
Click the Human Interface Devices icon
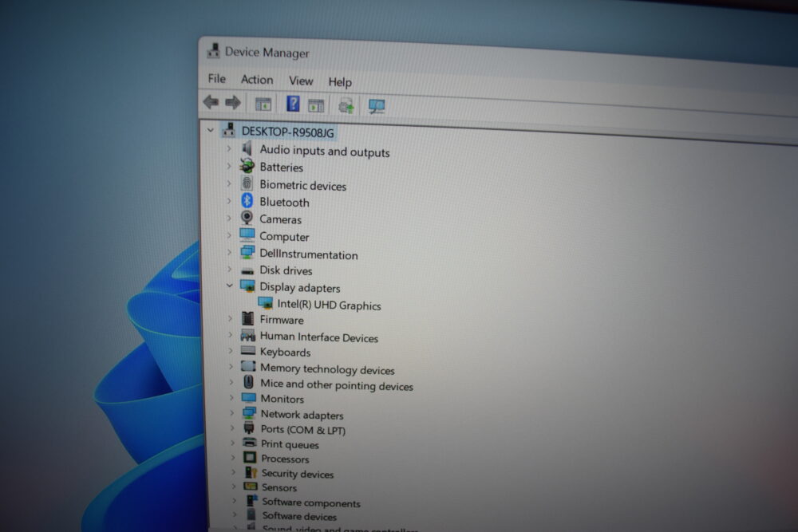[x=248, y=336]
